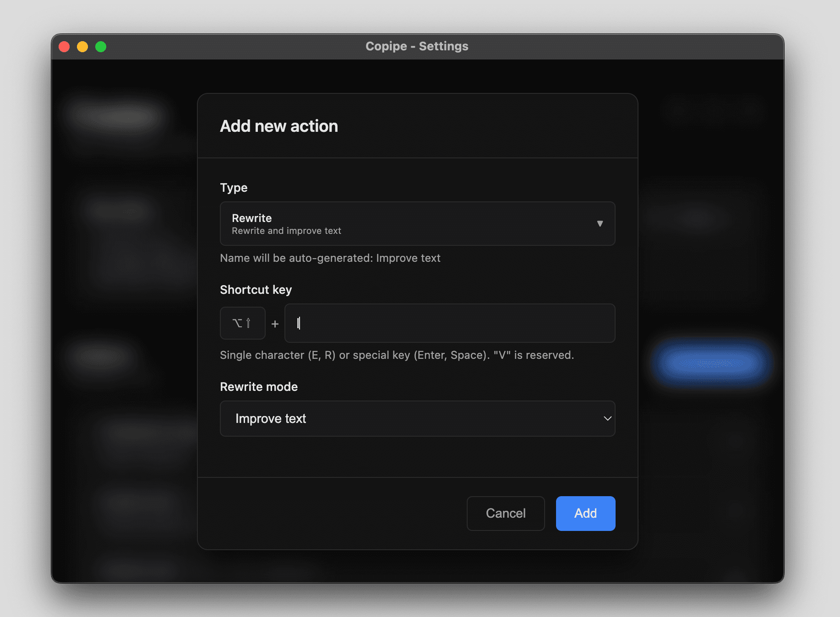Click the Option-Shift modifier key badge
The width and height of the screenshot is (840, 617).
242,323
